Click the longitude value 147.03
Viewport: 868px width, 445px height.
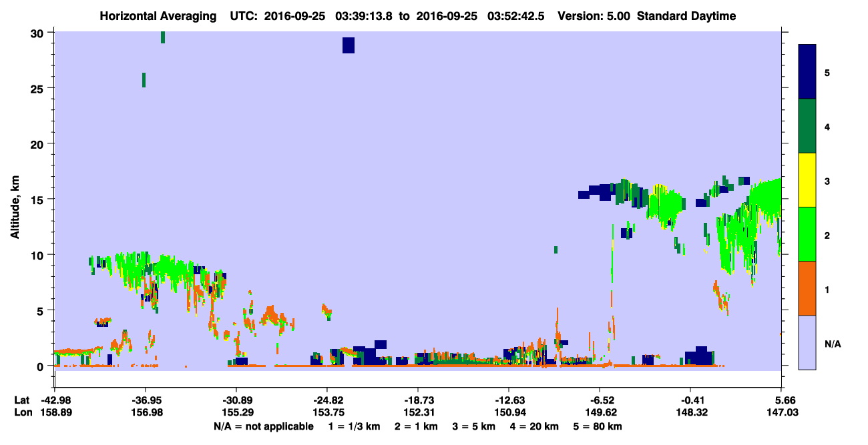point(781,413)
